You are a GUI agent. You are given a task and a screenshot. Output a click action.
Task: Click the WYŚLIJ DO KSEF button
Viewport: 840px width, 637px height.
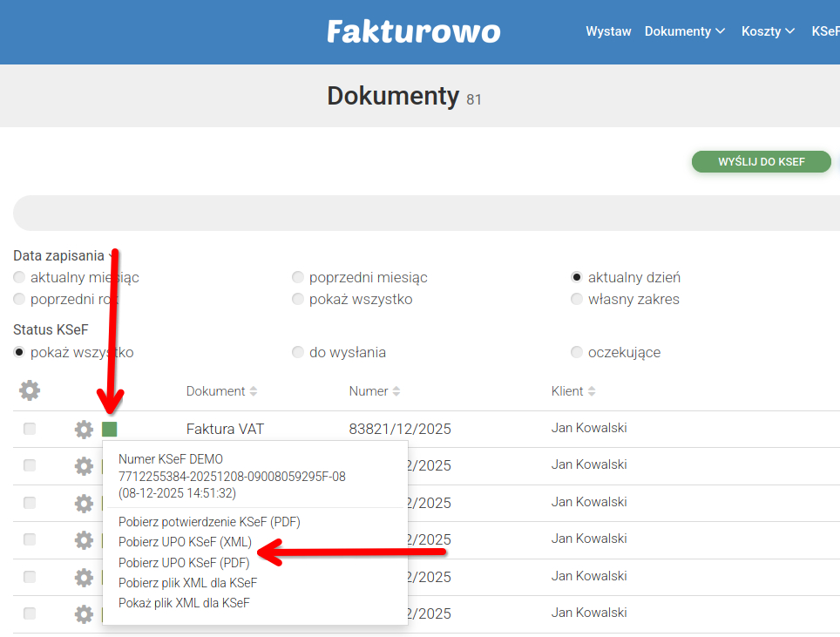(761, 161)
